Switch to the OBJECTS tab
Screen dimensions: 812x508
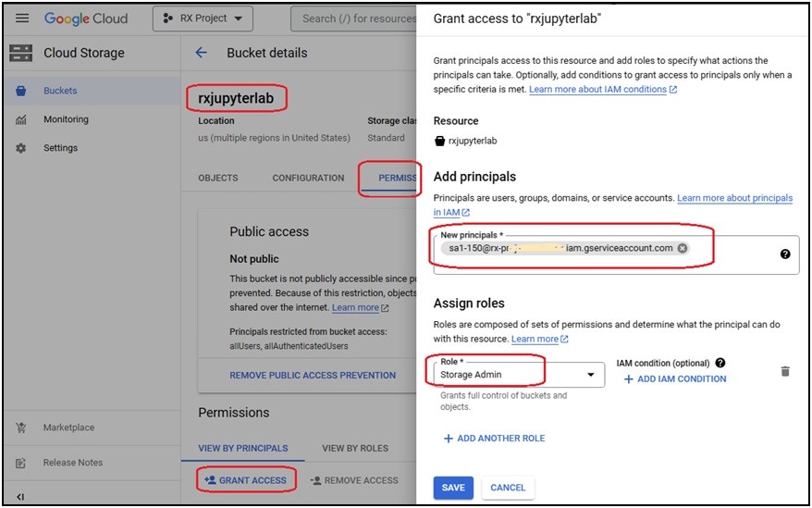[x=218, y=178]
